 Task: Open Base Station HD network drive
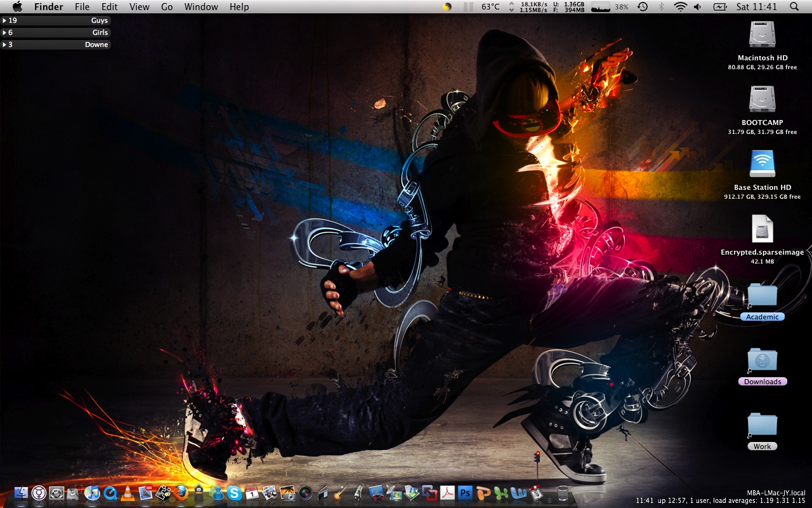[x=762, y=164]
